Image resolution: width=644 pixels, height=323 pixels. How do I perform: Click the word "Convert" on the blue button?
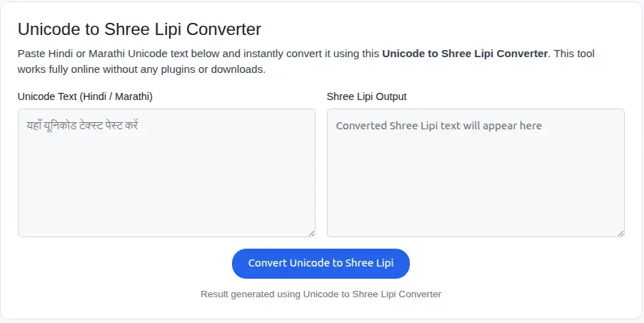point(267,263)
